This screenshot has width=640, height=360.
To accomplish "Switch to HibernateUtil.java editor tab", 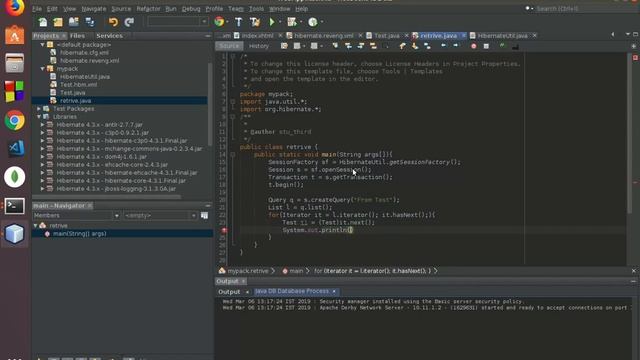I will pos(502,36).
